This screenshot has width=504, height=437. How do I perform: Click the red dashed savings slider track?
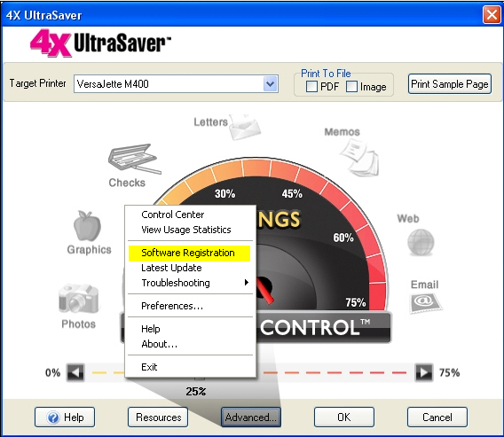coord(335,373)
